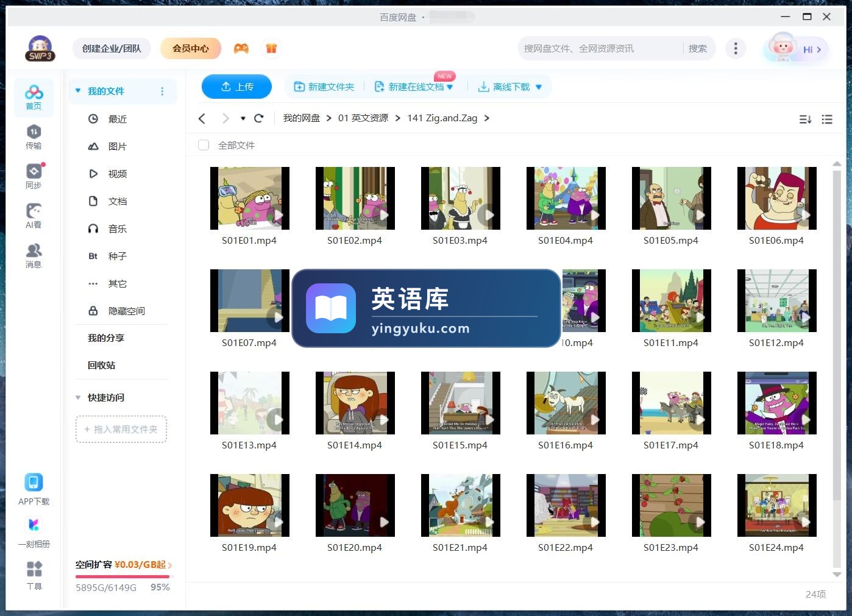Open the sort order icon
This screenshot has height=616, width=852.
click(x=805, y=119)
